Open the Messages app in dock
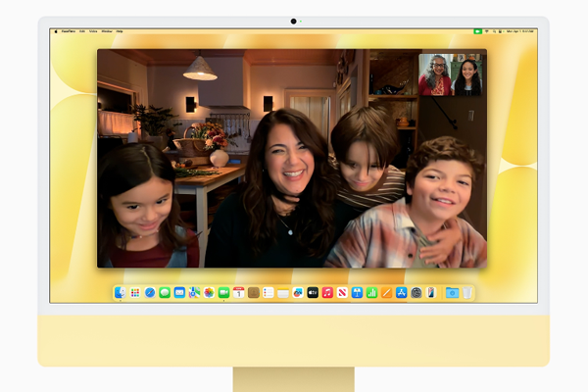The image size is (588, 392). 165,292
